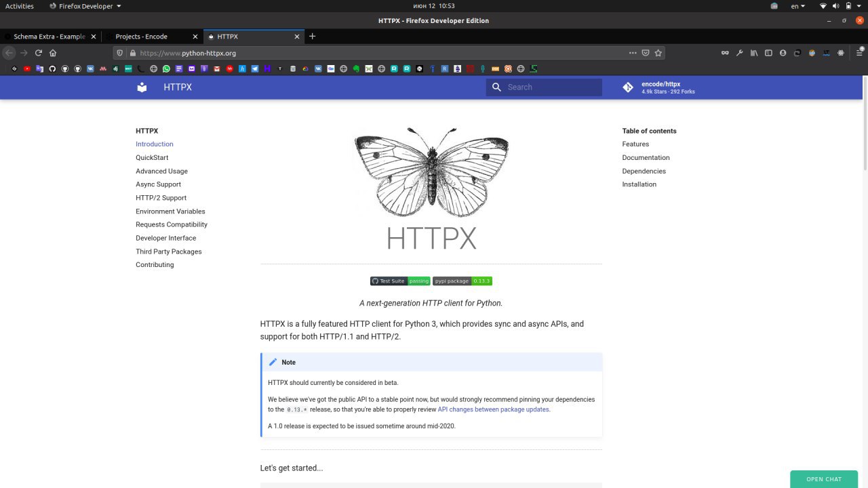Open Third Party Packages page
Screen dimensions: 868x488
click(169, 251)
